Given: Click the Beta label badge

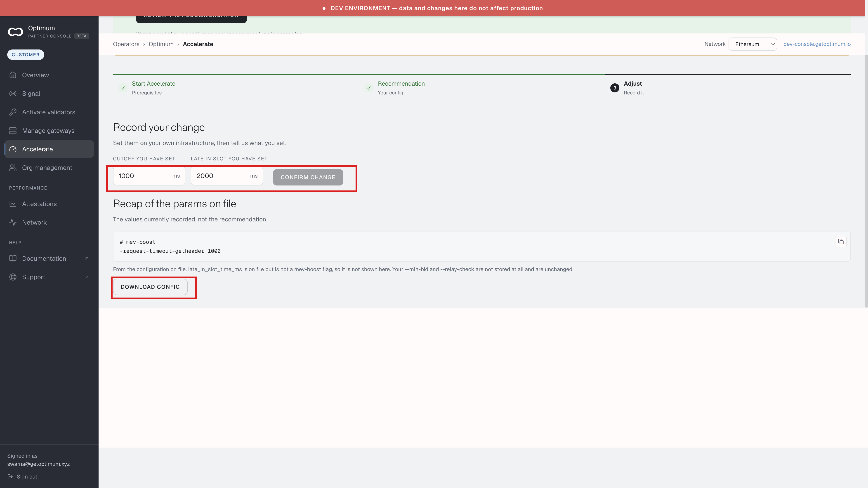Looking at the screenshot, I should click(x=82, y=36).
